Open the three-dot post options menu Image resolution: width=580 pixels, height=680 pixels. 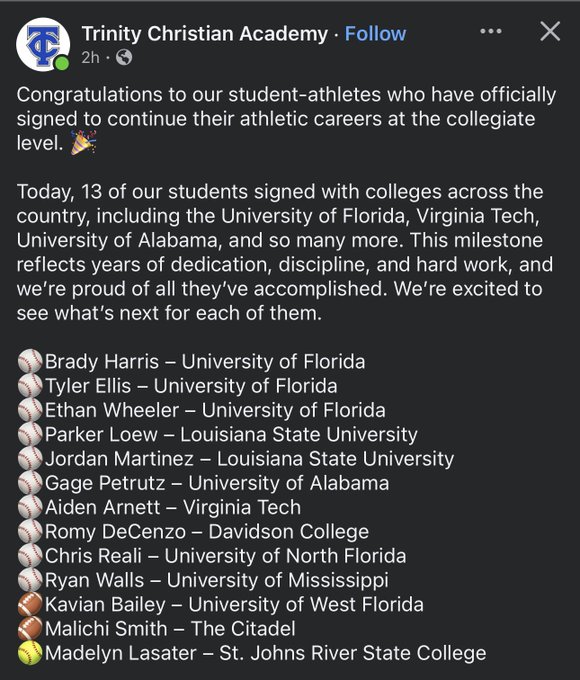pyautogui.click(x=491, y=31)
